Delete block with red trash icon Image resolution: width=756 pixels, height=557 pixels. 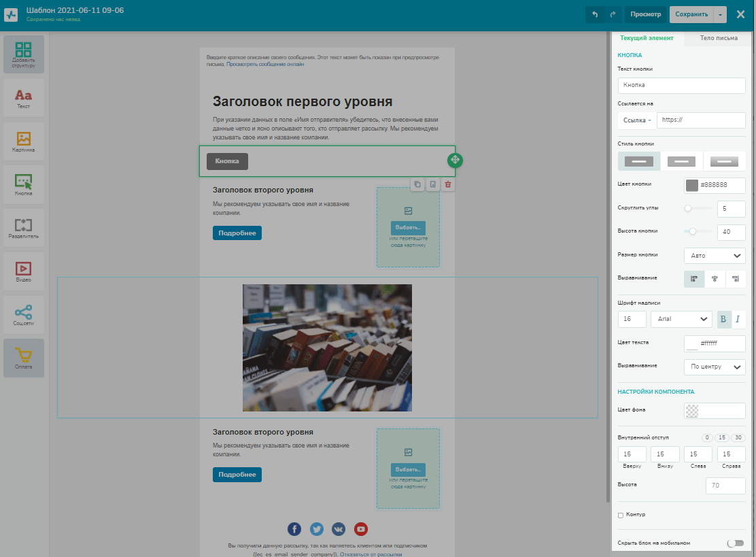coord(447,184)
